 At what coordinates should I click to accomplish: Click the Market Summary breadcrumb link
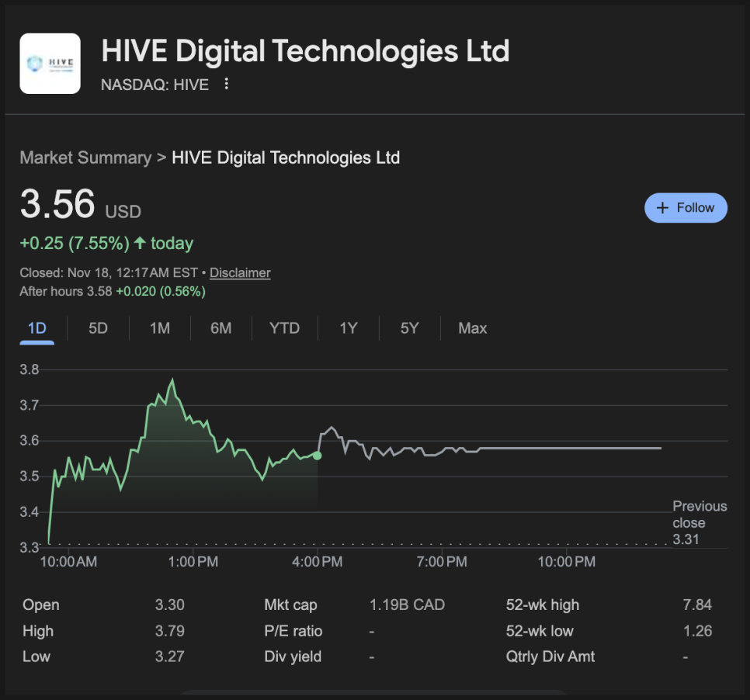(85, 158)
